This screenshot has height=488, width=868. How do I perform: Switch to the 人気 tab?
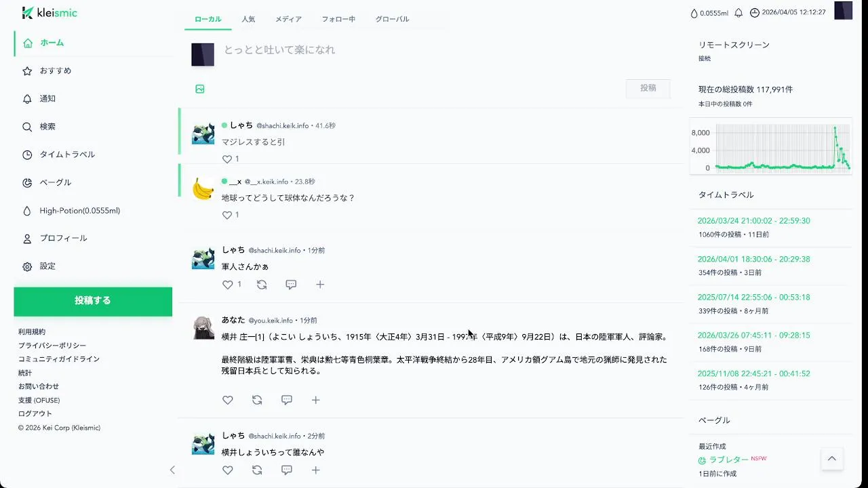248,19
